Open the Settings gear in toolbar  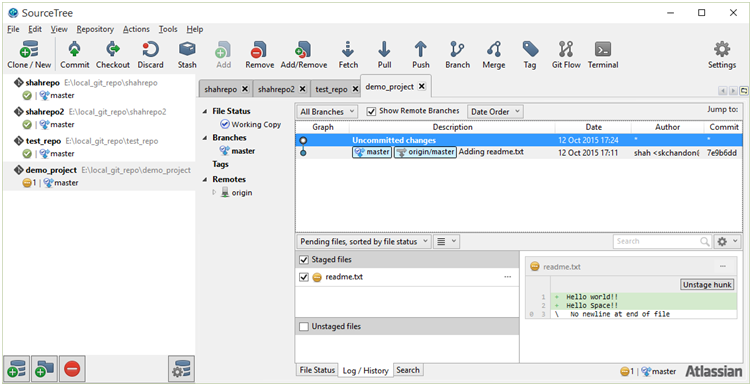coord(722,55)
